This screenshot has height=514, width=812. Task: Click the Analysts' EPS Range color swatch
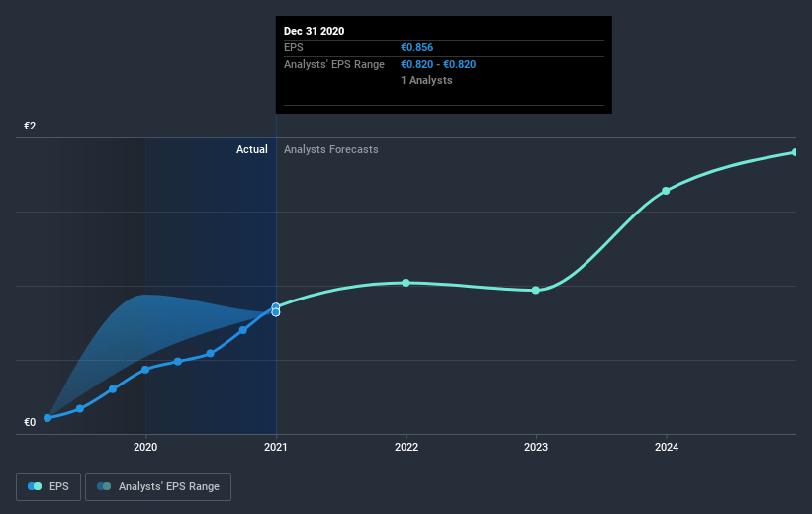tap(104, 486)
